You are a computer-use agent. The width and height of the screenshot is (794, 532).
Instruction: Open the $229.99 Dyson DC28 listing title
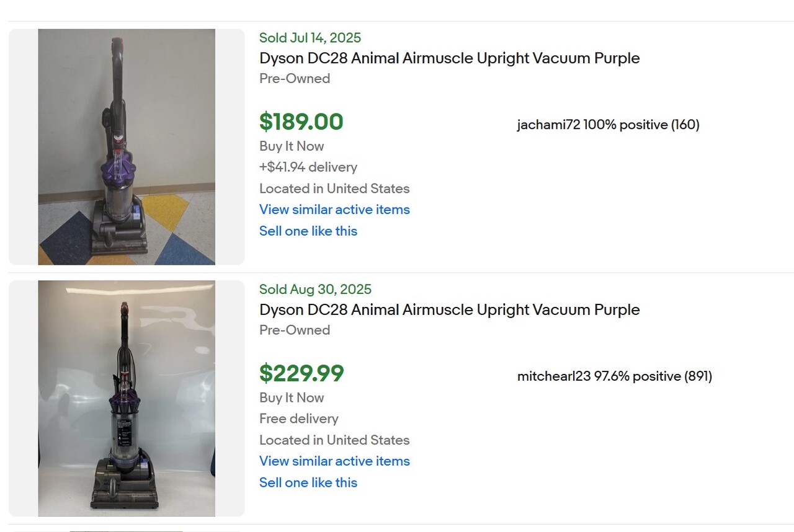click(x=449, y=310)
